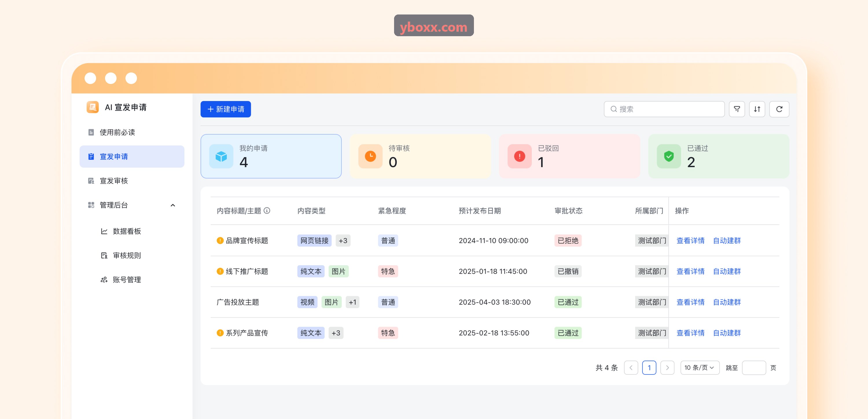Click the filter icon in the toolbar

(x=737, y=109)
